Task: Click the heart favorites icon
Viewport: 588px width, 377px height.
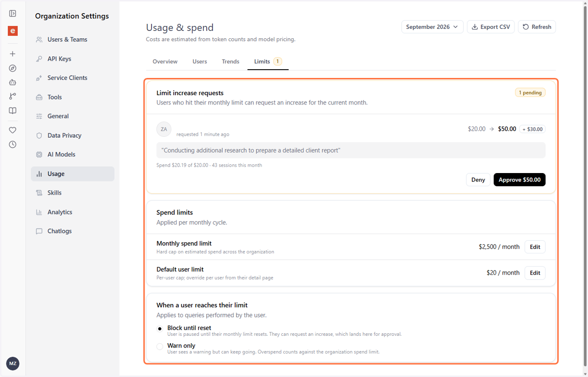Action: pos(13,130)
